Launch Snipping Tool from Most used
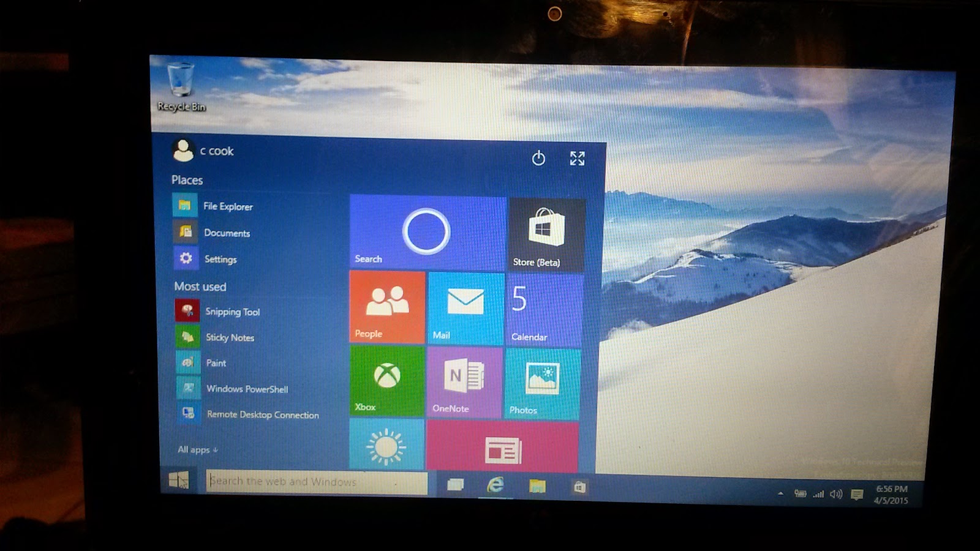This screenshot has height=551, width=980. point(218,311)
